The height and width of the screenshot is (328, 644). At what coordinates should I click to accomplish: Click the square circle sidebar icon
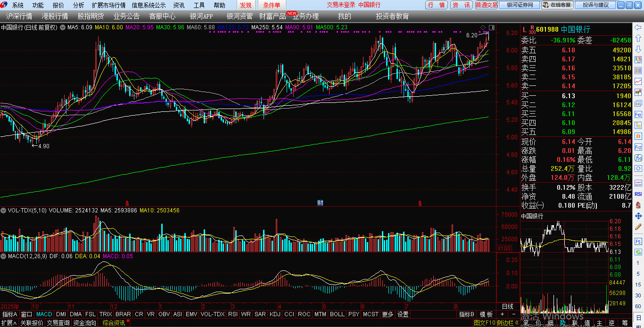pyautogui.click(x=638, y=168)
